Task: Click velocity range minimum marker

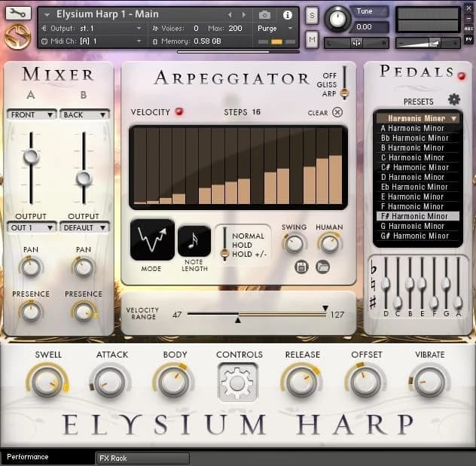Action: [x=238, y=320]
